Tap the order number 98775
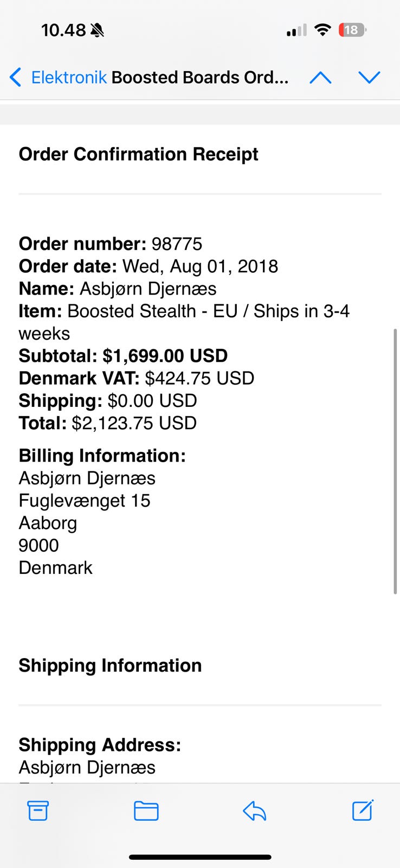The height and width of the screenshot is (868, 400). point(177,244)
